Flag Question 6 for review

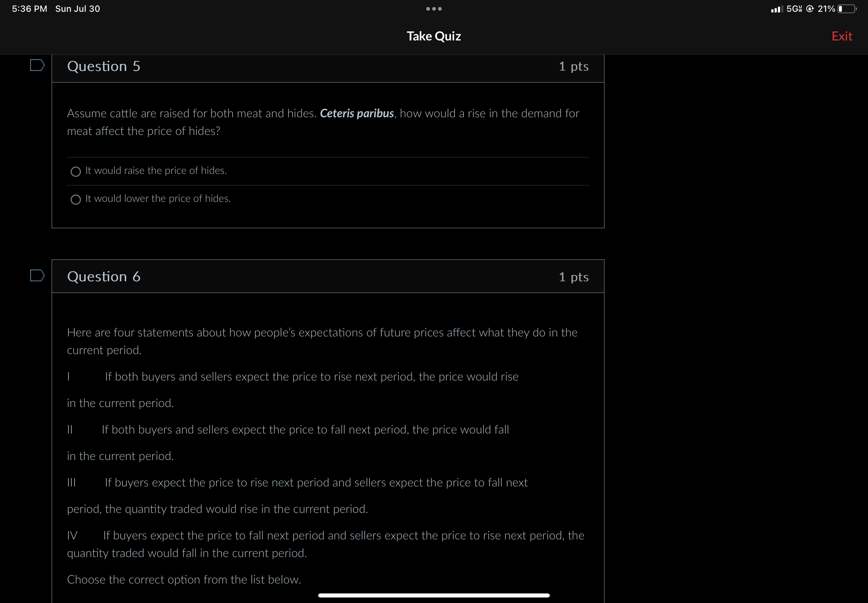37,275
